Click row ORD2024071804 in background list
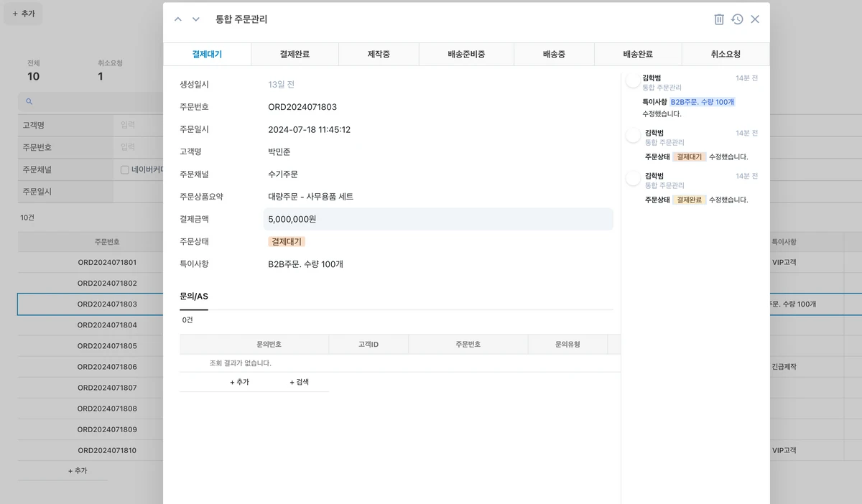862x504 pixels. click(x=107, y=325)
